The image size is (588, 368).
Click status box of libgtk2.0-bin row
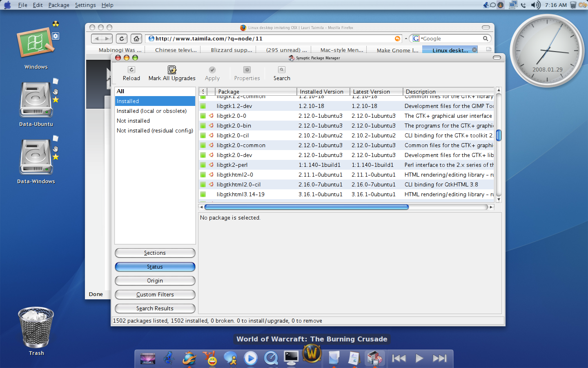(x=203, y=126)
